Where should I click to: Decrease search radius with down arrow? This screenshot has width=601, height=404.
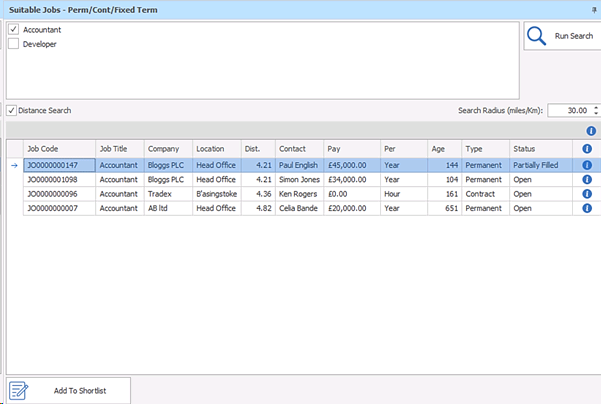point(596,114)
